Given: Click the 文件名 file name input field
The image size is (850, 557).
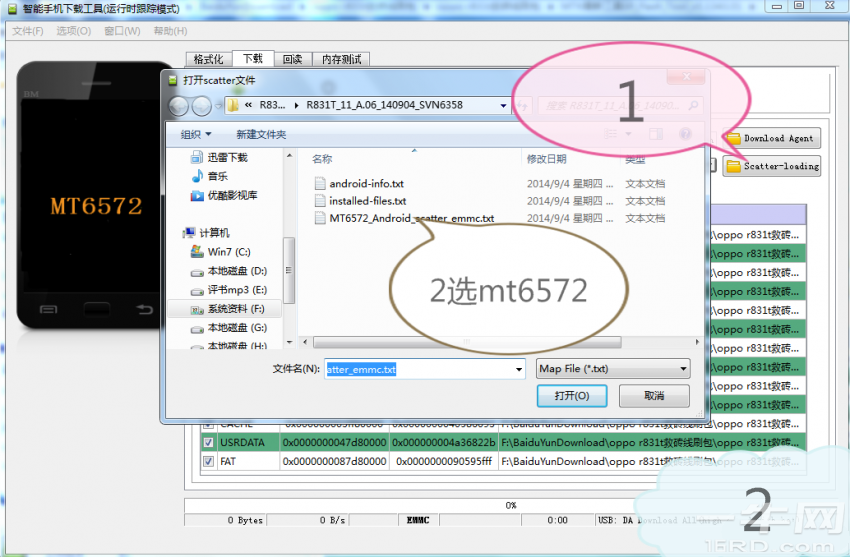Looking at the screenshot, I should click(418, 369).
